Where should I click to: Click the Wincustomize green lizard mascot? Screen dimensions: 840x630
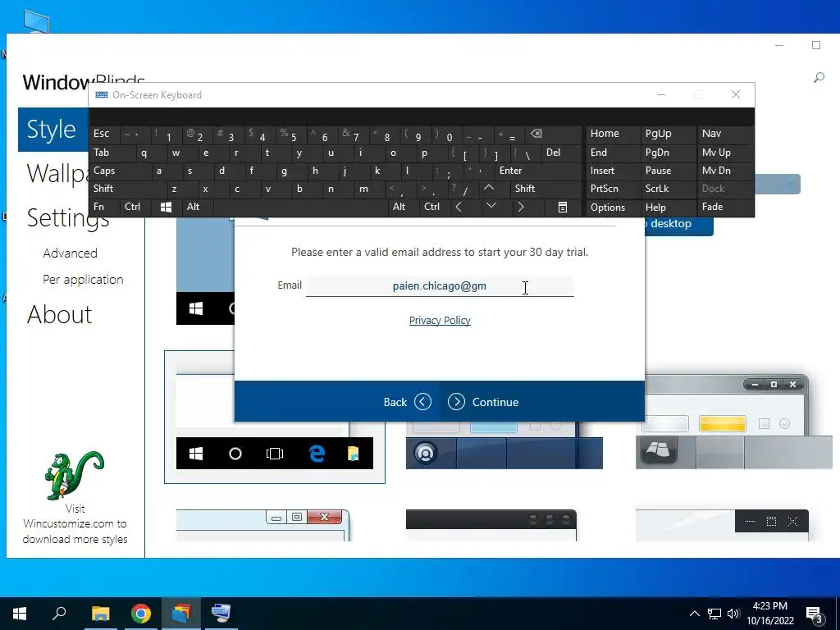click(75, 475)
